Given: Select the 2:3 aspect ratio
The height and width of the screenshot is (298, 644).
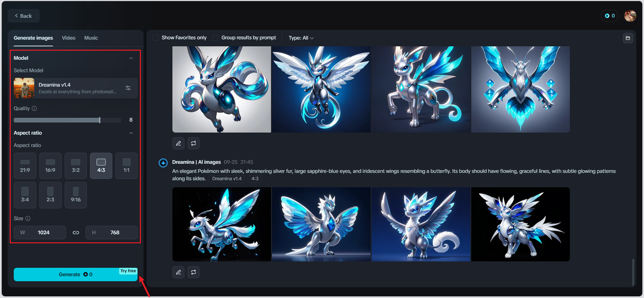Looking at the screenshot, I should point(50,195).
